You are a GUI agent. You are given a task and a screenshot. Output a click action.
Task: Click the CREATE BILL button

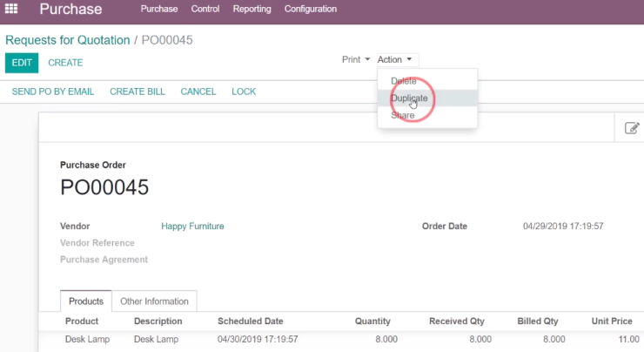[x=138, y=91]
